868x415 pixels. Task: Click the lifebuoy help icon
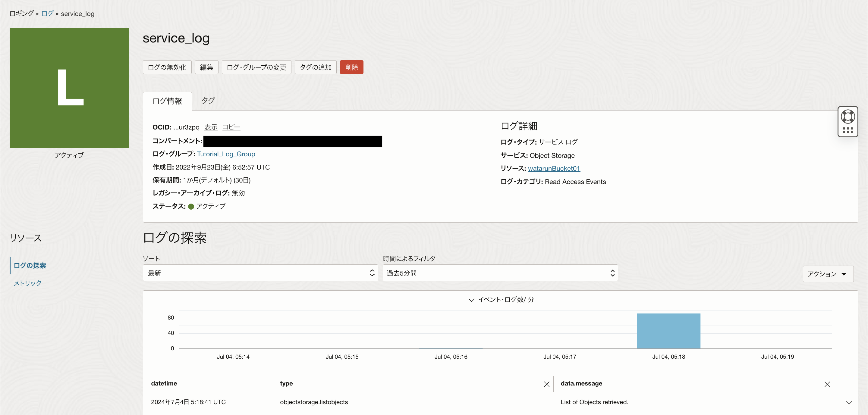(x=848, y=117)
